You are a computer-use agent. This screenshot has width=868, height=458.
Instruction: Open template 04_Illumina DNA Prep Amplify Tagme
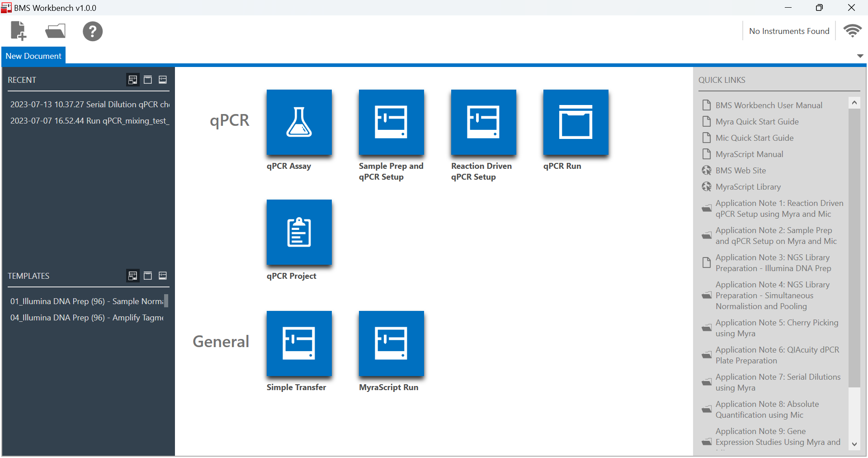[87, 317]
